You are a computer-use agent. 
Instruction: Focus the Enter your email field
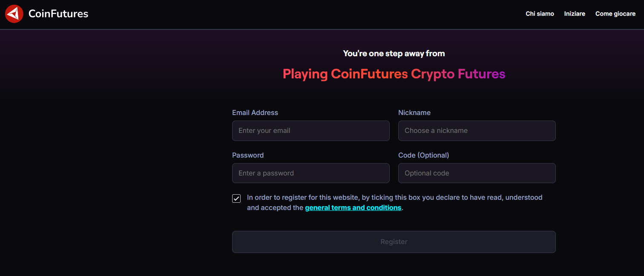(310, 131)
